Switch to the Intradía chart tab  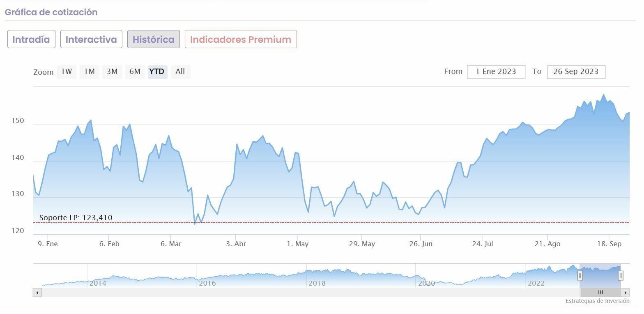coord(31,39)
